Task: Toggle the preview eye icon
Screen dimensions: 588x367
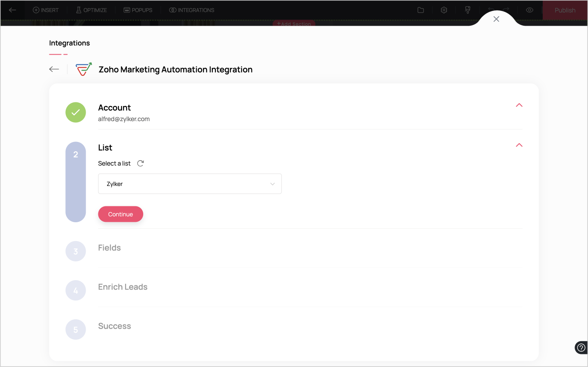Action: 530,10
